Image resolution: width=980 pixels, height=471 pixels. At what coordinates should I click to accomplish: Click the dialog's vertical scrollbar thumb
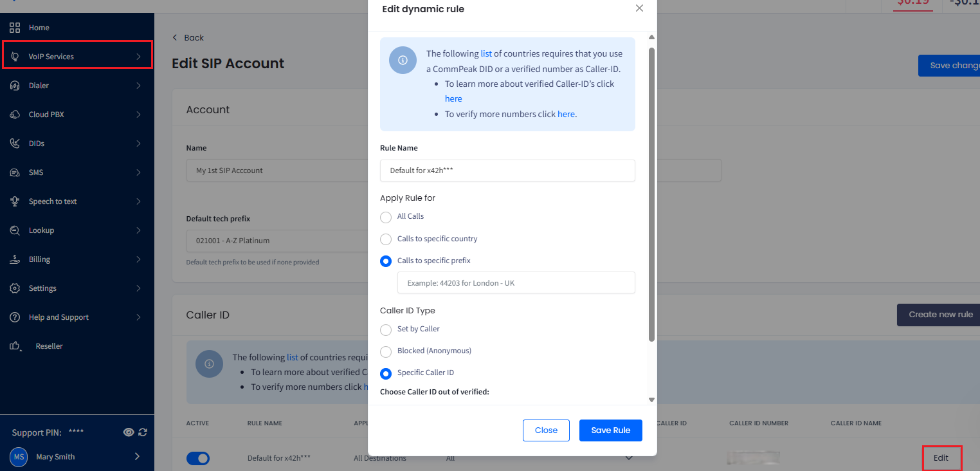coord(651,194)
